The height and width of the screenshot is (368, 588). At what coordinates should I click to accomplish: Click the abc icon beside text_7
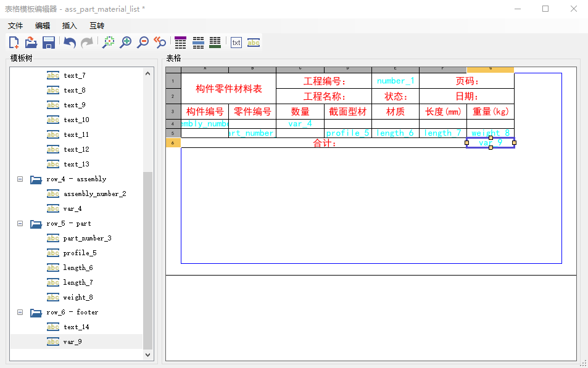(x=53, y=75)
